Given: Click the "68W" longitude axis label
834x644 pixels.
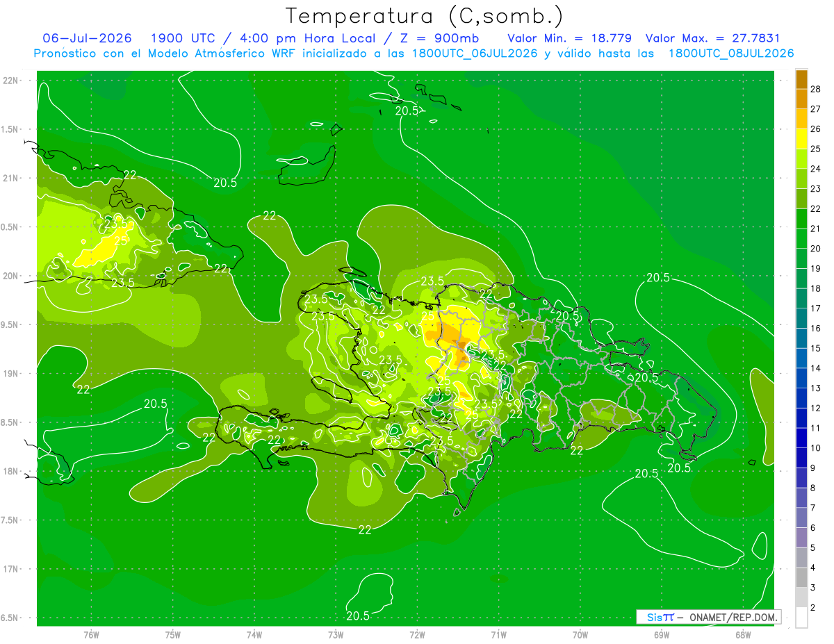Looking at the screenshot, I should (743, 635).
